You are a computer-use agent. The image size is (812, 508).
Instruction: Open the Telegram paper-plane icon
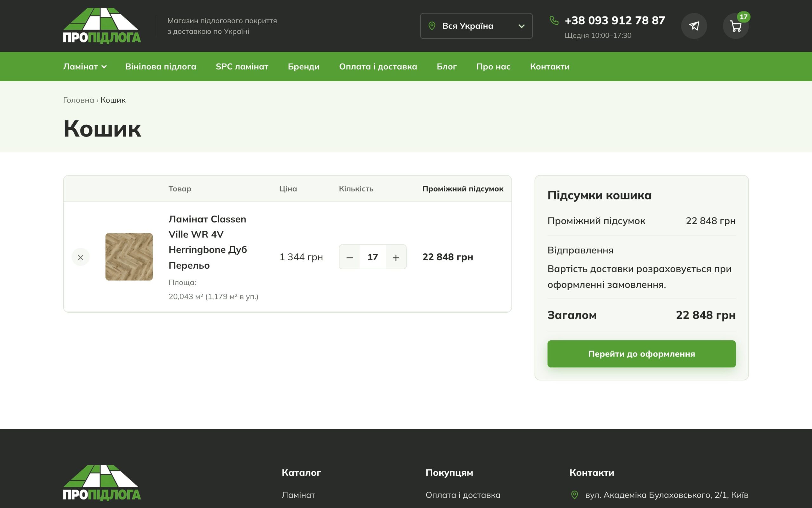coord(694,26)
